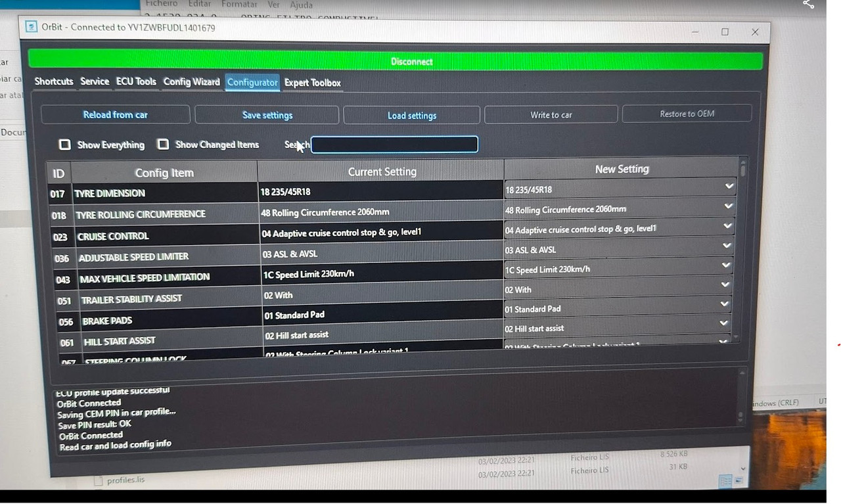Viewport: 841px width, 504px height.
Task: Open Ajuda menu in background Notepad window
Action: click(301, 5)
